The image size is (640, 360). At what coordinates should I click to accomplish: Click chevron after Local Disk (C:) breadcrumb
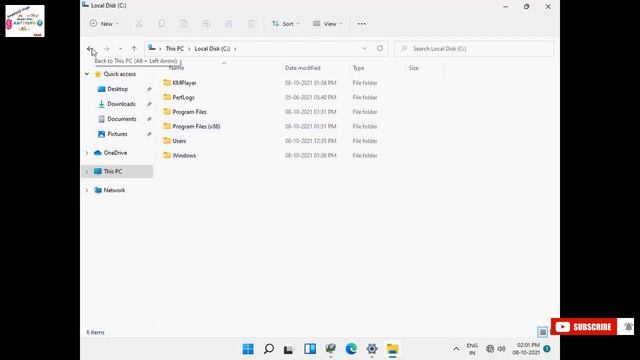pyautogui.click(x=235, y=49)
